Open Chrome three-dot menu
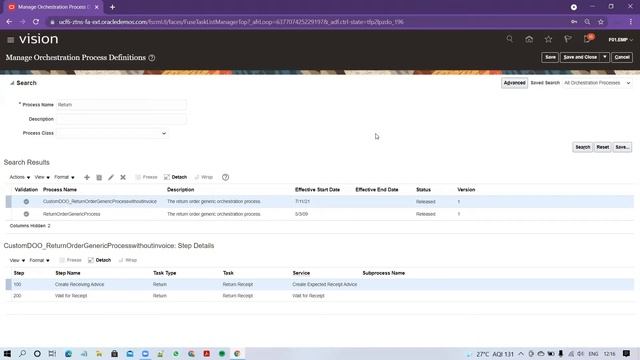Viewport: 640px width, 360px height. click(631, 22)
